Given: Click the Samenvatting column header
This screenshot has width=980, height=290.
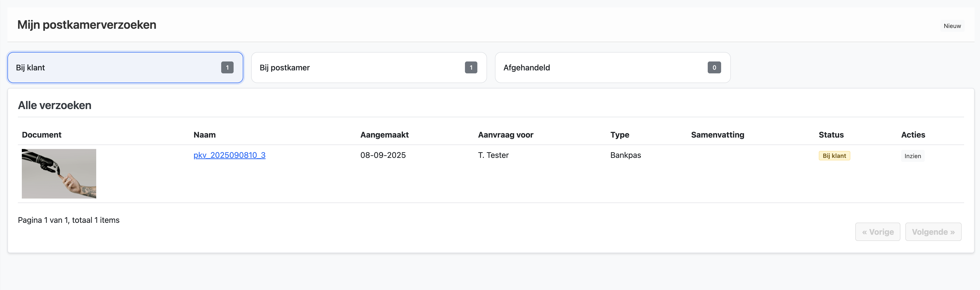Looking at the screenshot, I should click(x=717, y=135).
